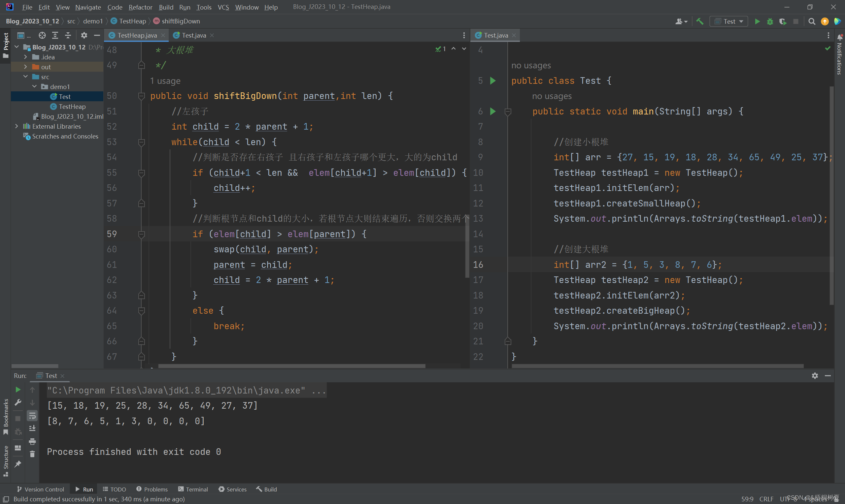
Task: Rerun Test in the Run panel
Action: click(x=18, y=390)
